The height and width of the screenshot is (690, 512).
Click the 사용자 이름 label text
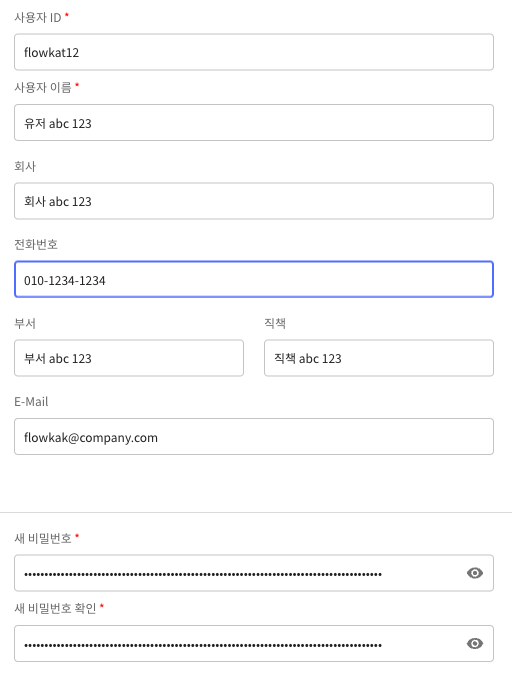(43, 88)
